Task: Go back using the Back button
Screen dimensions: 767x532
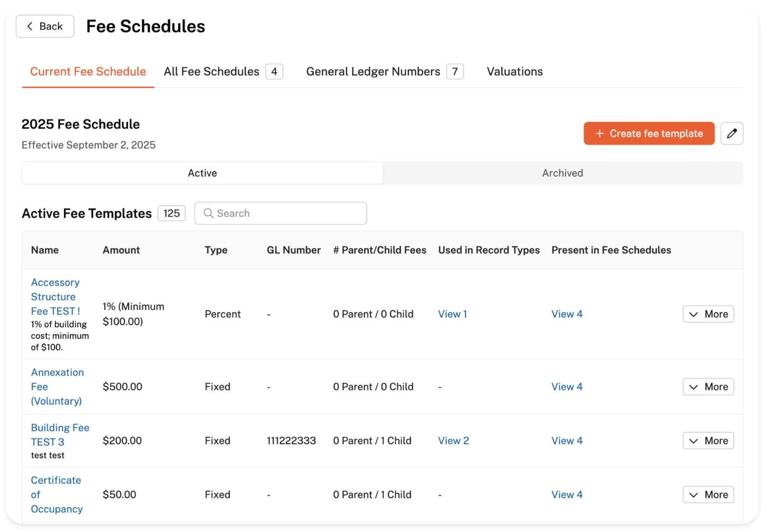Action: (45, 26)
